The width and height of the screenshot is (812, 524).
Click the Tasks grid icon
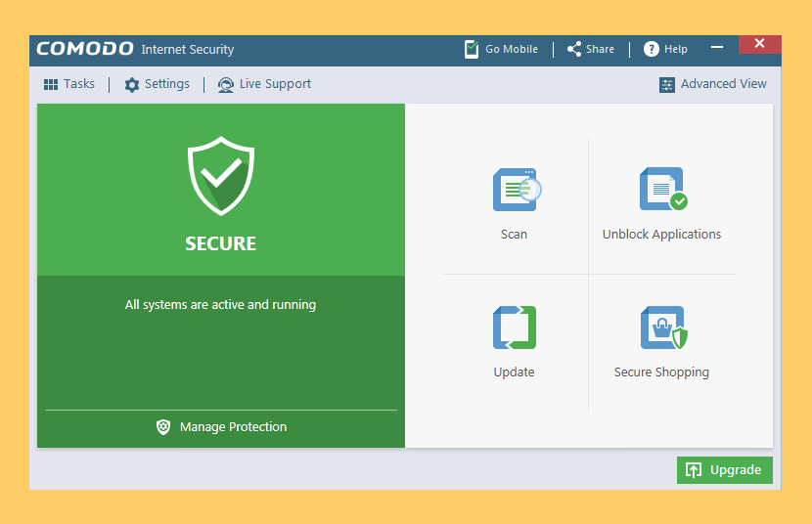51,84
